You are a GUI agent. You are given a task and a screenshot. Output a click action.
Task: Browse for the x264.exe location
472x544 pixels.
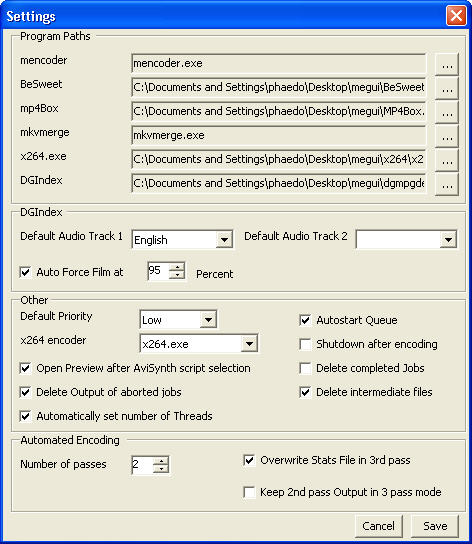[x=447, y=160]
